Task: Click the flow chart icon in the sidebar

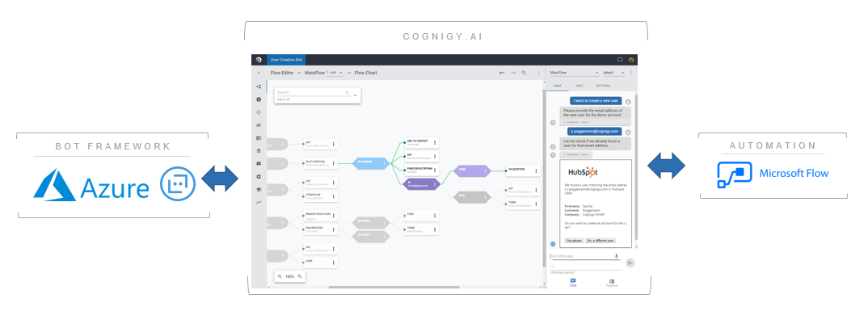Action: pyautogui.click(x=259, y=86)
